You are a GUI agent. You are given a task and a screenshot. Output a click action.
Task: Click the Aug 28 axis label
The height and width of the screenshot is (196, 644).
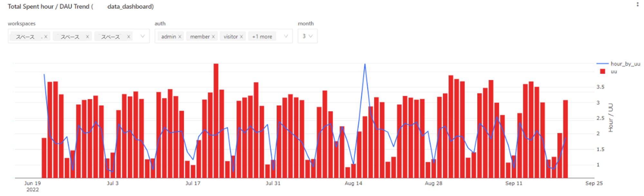tap(433, 183)
